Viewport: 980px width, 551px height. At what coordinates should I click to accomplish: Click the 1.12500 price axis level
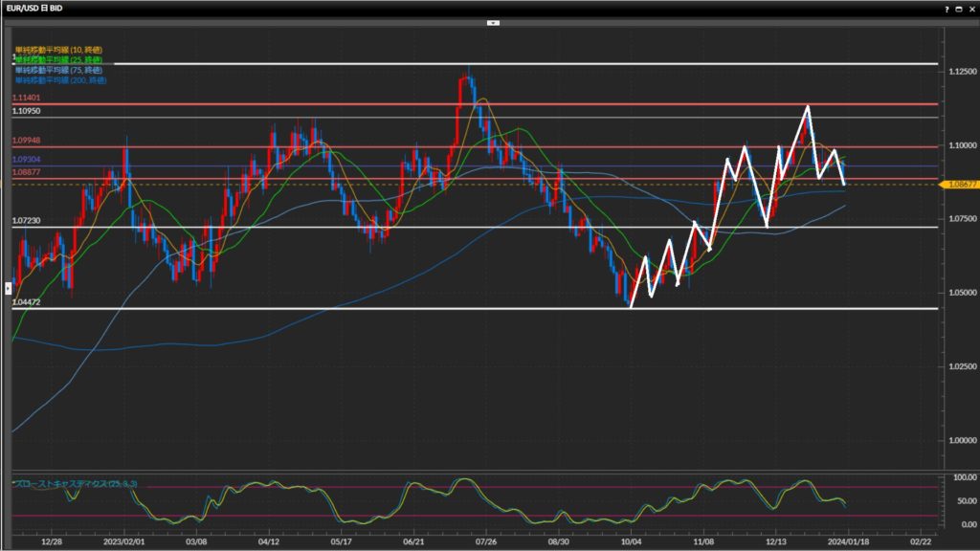tap(958, 71)
